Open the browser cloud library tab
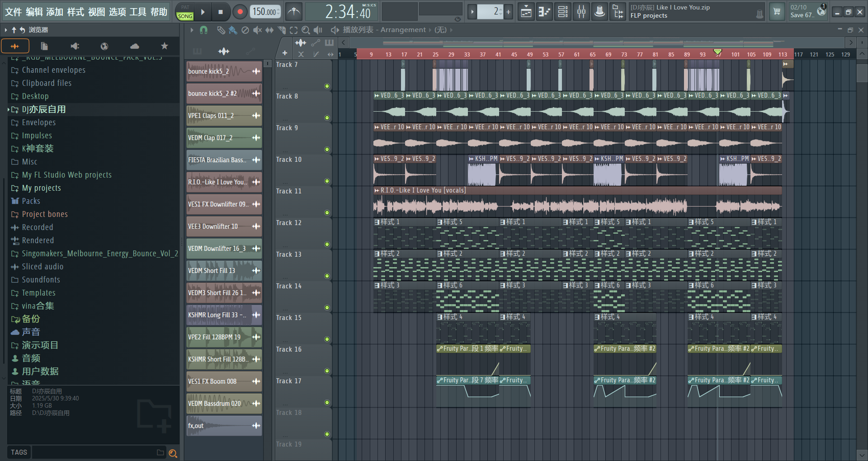The height and width of the screenshot is (461, 868). tap(134, 46)
